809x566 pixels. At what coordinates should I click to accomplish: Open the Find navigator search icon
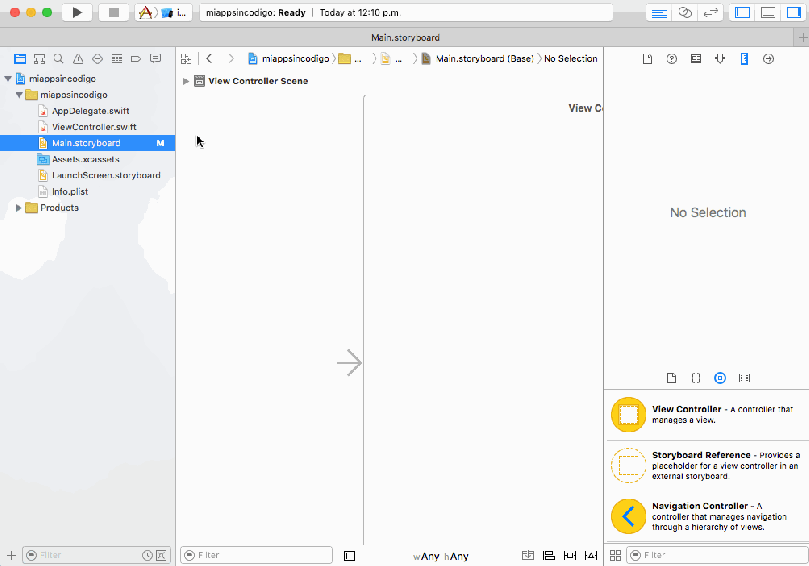click(59, 59)
